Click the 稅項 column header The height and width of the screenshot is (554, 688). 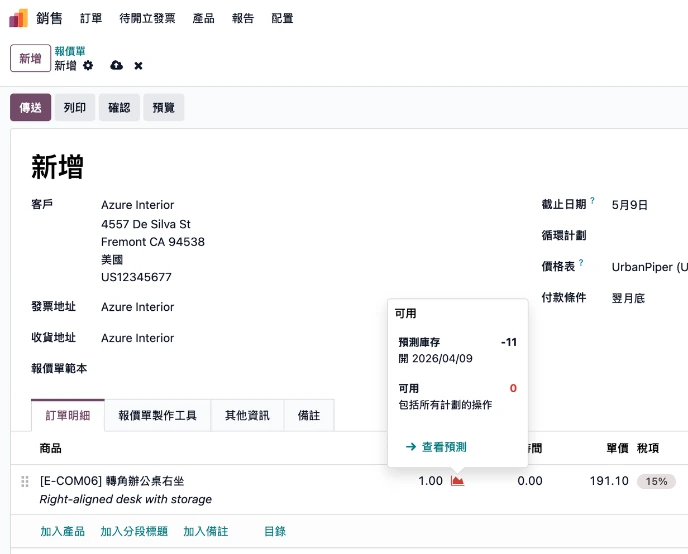click(648, 448)
